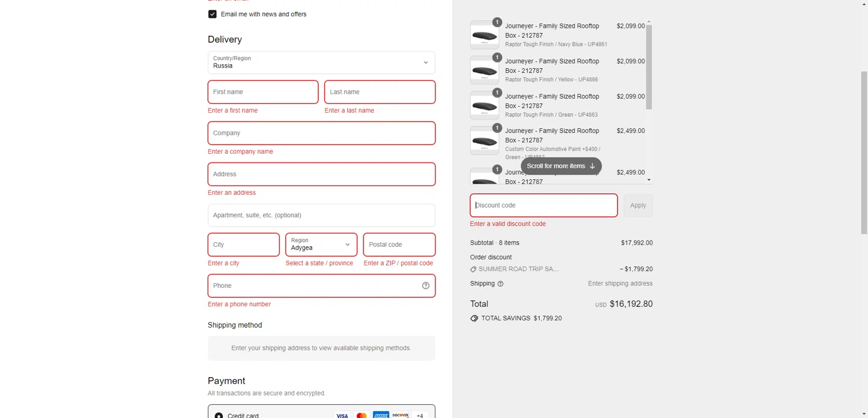Click the order items list scrollbar thumb
Viewport: 868px width, 418px height.
click(649, 67)
